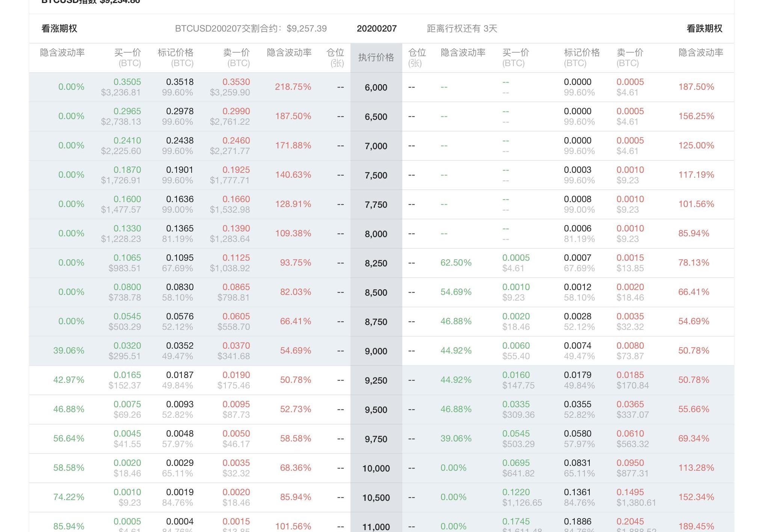The height and width of the screenshot is (532, 758).
Task: Click put ask 0.0005 at strike 7,000
Action: (x=630, y=141)
